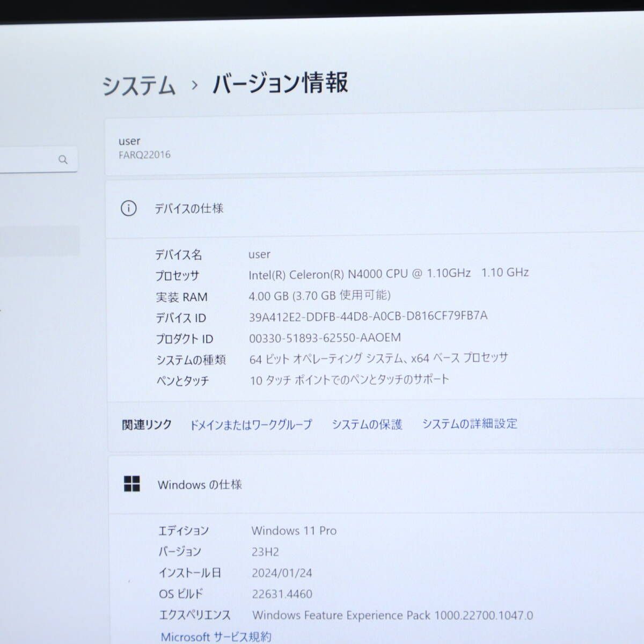
Task: Click the プロセッサ label
Action: click(x=177, y=275)
